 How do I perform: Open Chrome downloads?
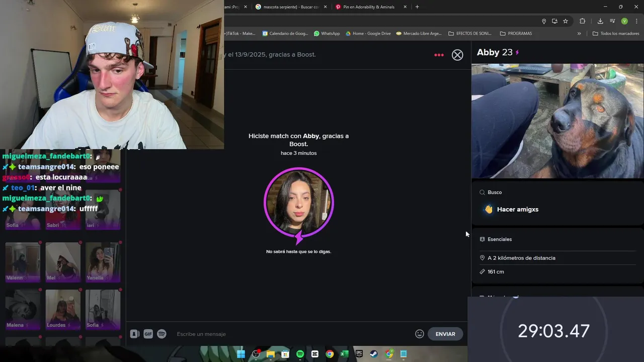coord(600,21)
